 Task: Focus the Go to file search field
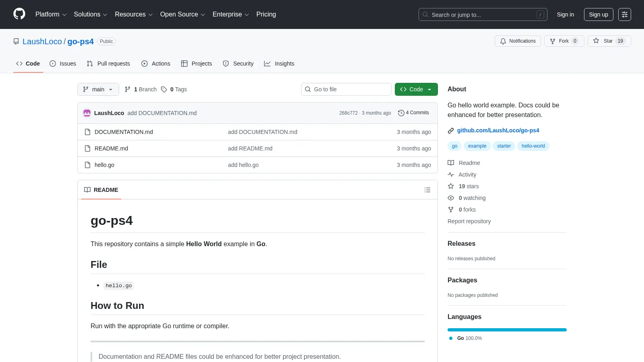pos(346,89)
